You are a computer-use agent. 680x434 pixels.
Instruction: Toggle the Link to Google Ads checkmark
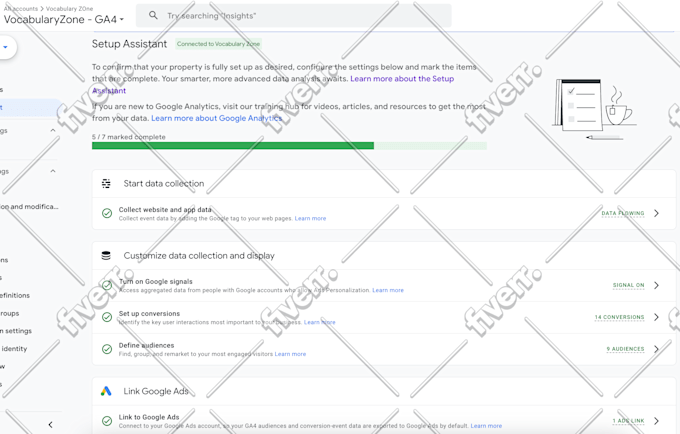(107, 421)
